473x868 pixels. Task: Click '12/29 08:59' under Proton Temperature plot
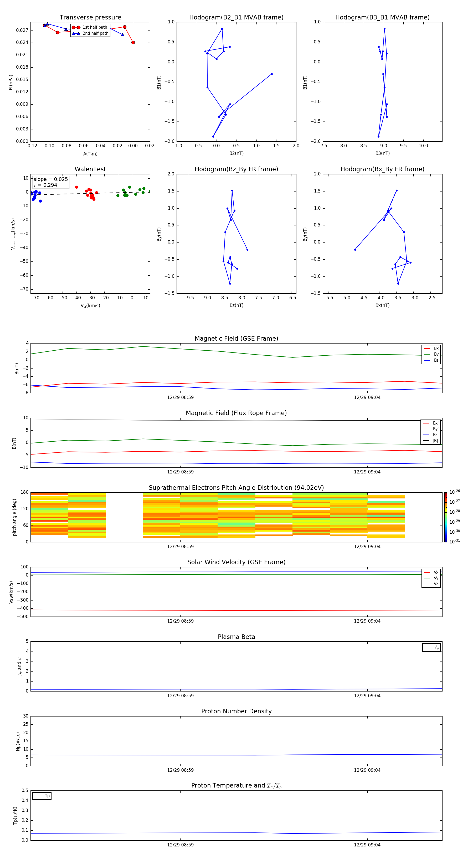181,845
